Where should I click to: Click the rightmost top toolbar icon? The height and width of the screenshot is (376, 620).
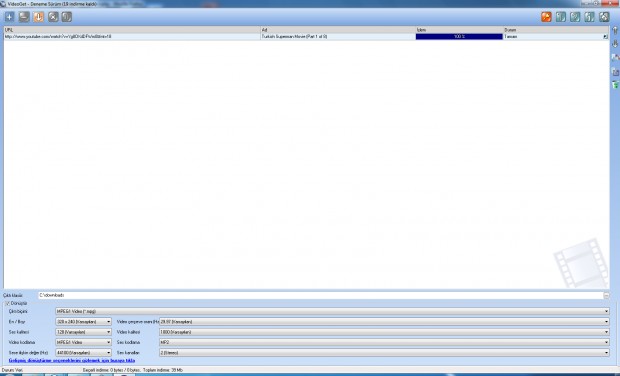[604, 17]
